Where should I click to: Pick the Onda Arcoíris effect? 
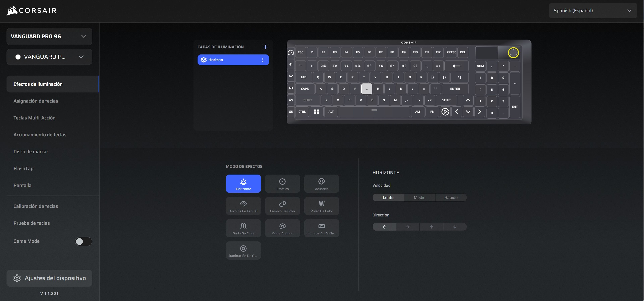tap(282, 228)
